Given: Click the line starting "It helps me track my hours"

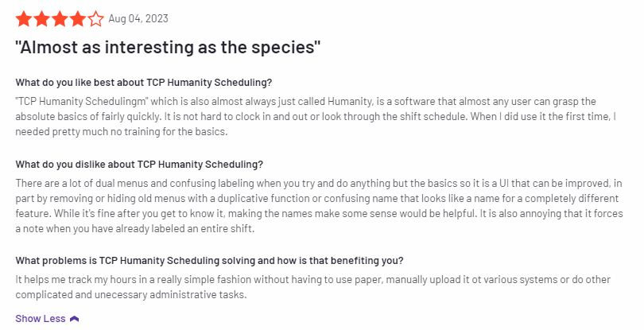Looking at the screenshot, I should point(316,280).
